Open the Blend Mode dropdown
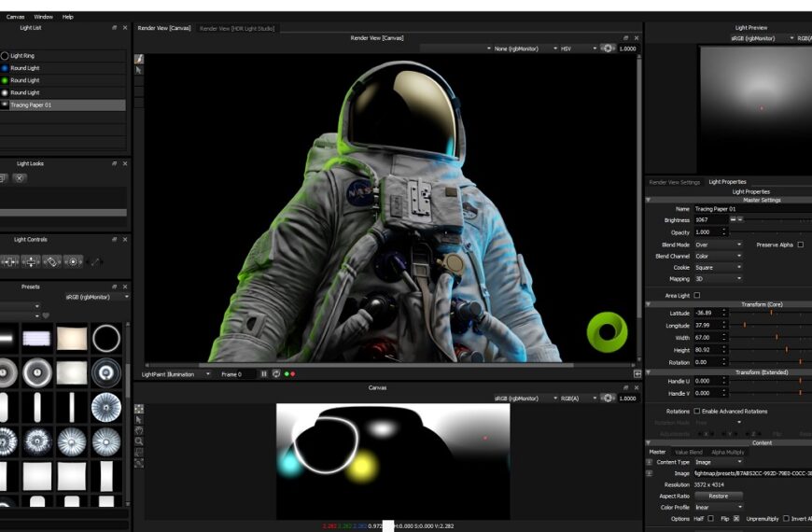 click(x=718, y=245)
